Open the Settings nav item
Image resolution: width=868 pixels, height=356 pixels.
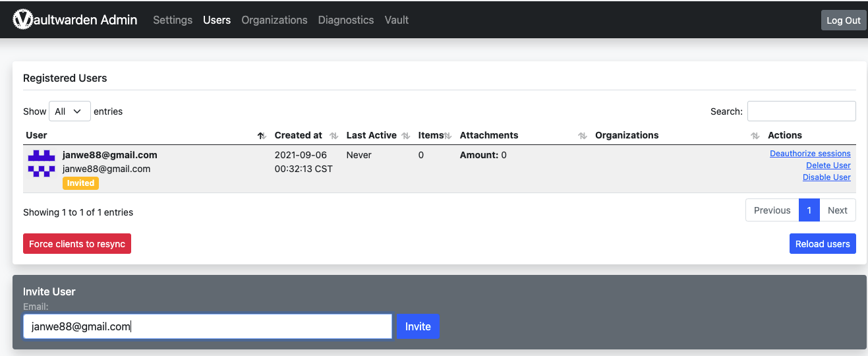point(173,20)
